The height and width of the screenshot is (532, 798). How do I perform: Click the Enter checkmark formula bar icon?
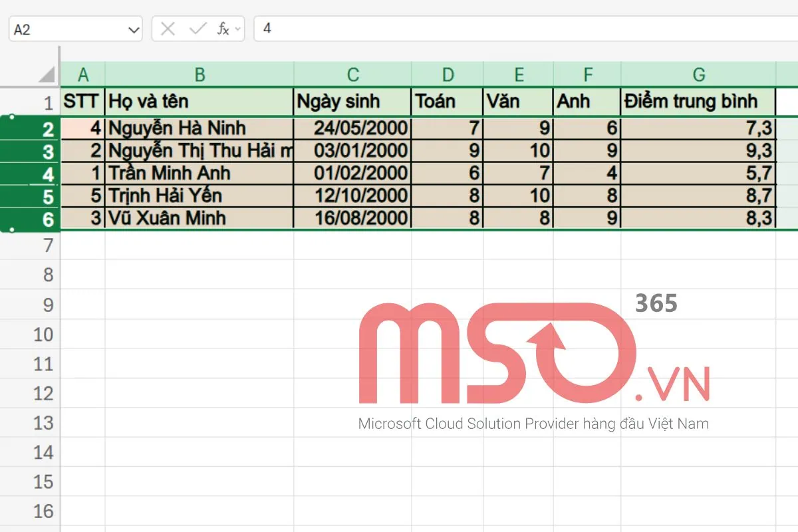click(198, 29)
